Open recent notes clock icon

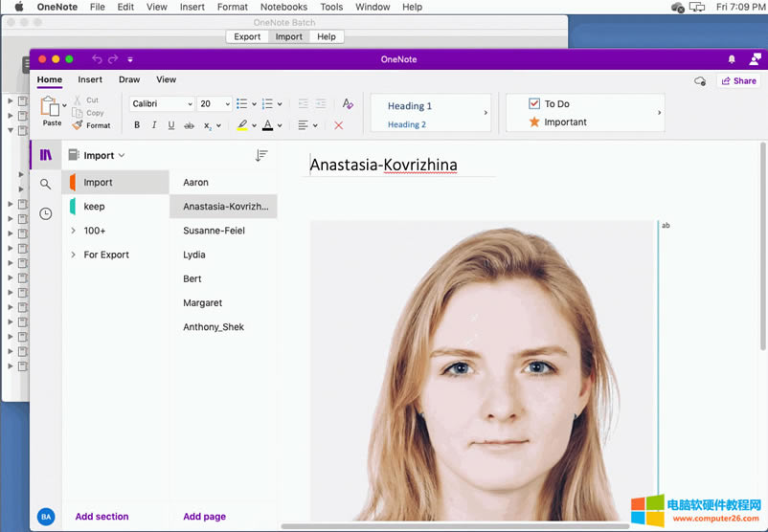pos(45,213)
